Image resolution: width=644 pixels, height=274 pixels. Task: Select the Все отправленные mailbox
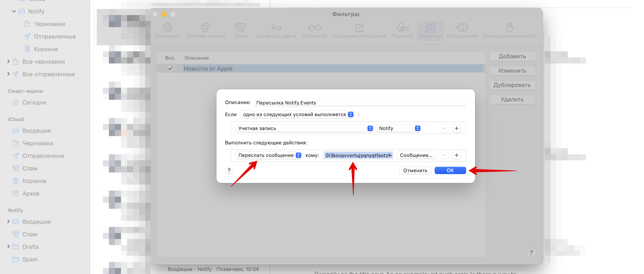[48, 74]
